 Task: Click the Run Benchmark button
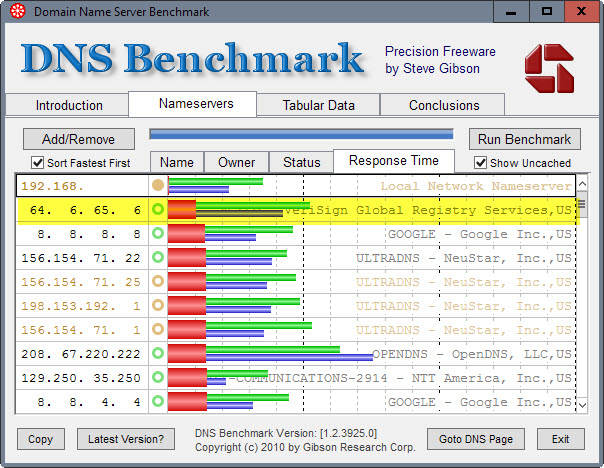[525, 139]
